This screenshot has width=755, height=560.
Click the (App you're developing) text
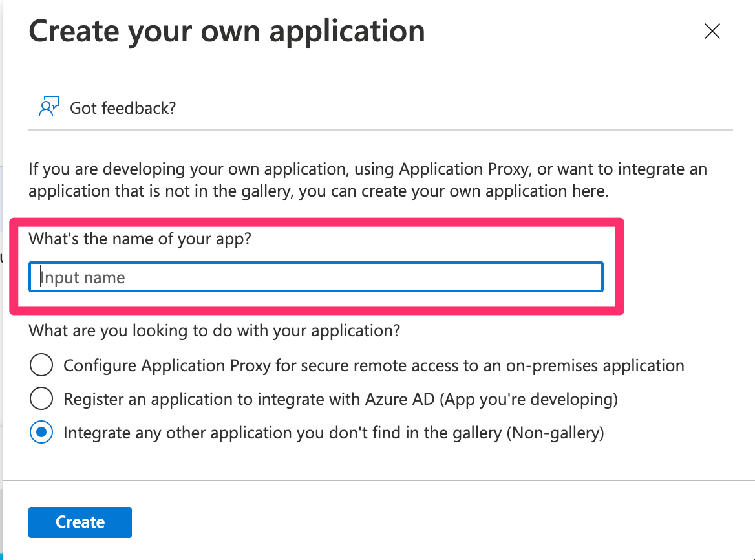pyautogui.click(x=529, y=399)
